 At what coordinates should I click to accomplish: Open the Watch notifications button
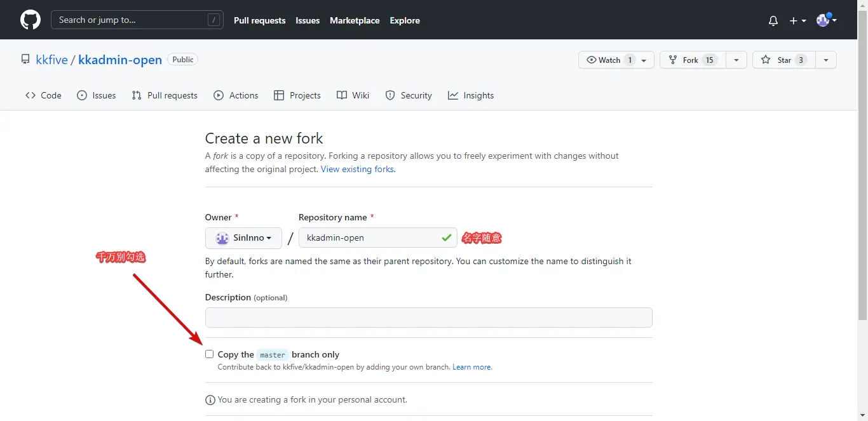pos(616,60)
